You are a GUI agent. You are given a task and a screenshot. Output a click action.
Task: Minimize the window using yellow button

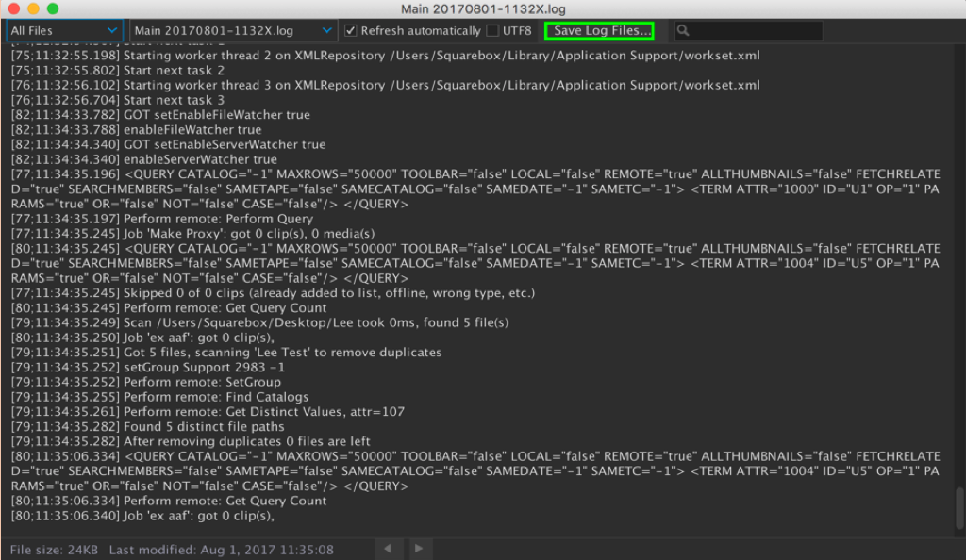(x=32, y=8)
